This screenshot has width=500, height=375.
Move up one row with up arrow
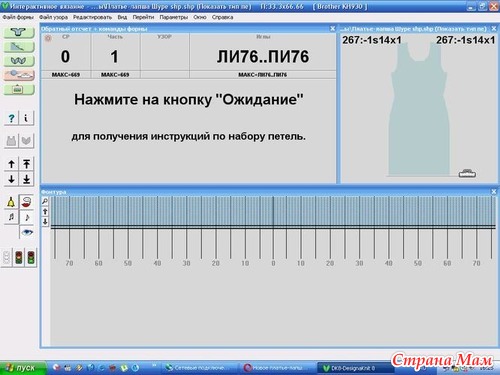pos(11,164)
